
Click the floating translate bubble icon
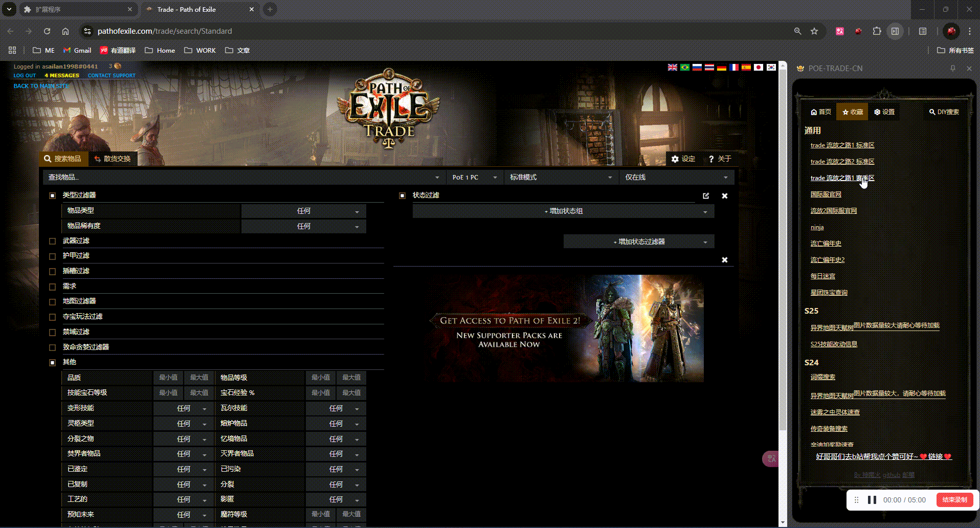(x=770, y=458)
